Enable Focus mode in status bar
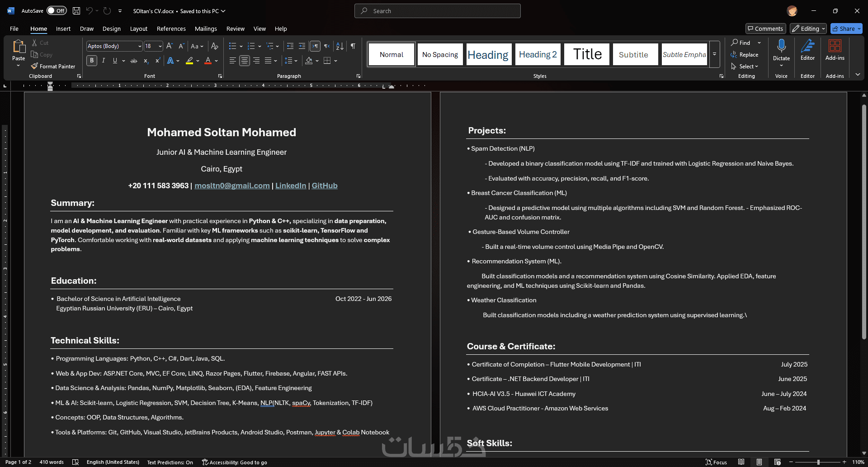Image resolution: width=868 pixels, height=467 pixels. [x=716, y=462]
